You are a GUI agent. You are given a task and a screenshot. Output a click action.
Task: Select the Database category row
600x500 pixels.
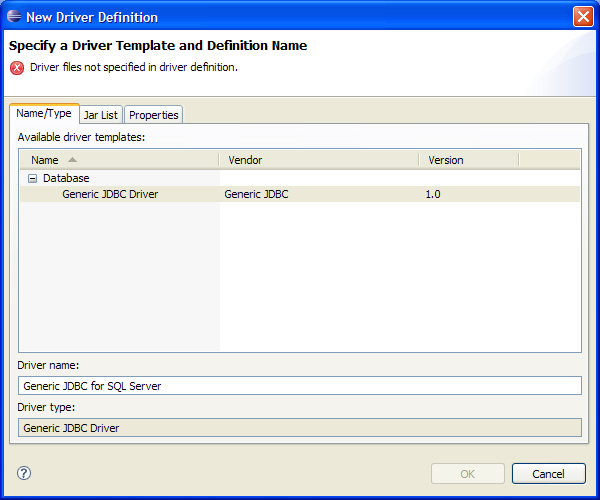(x=300, y=178)
